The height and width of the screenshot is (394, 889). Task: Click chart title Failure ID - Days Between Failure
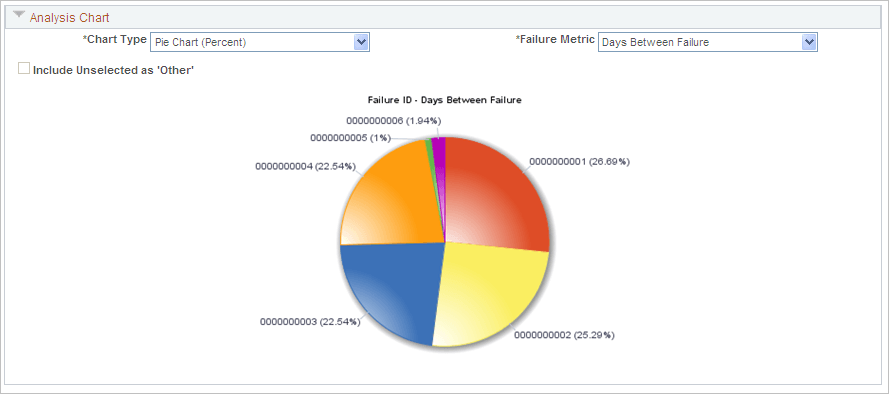point(444,100)
